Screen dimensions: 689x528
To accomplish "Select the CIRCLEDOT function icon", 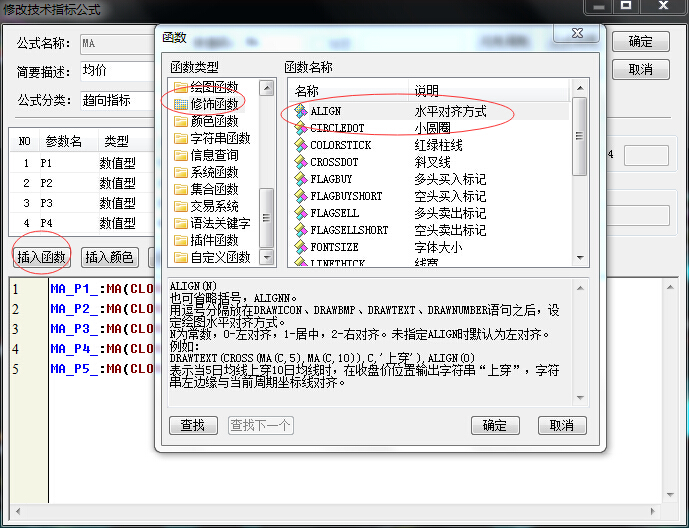I will click(x=299, y=129).
